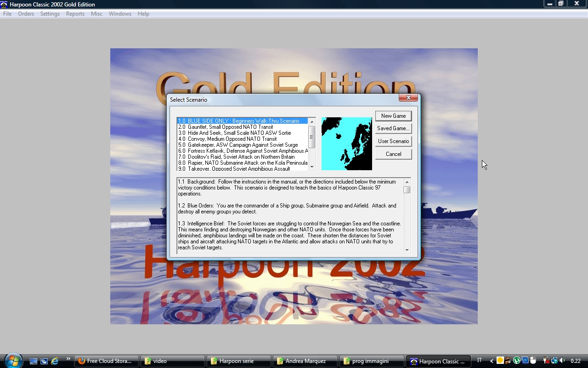Screen dimensions: 588x368
Task: Open the File menu
Action: pos(7,14)
